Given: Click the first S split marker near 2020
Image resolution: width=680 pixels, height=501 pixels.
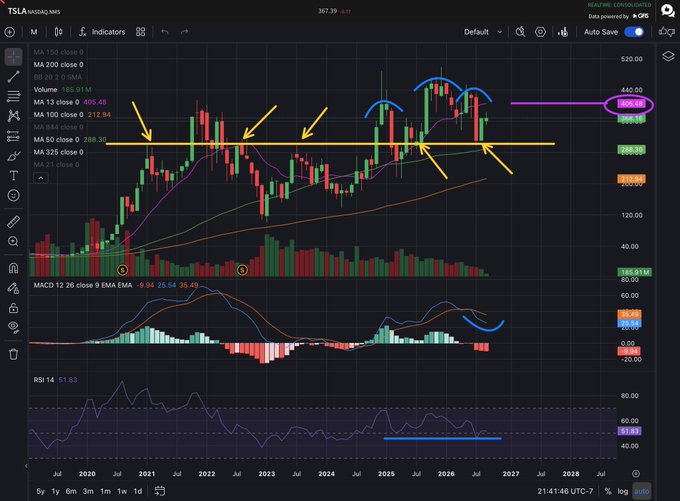Looking at the screenshot, I should click(122, 270).
